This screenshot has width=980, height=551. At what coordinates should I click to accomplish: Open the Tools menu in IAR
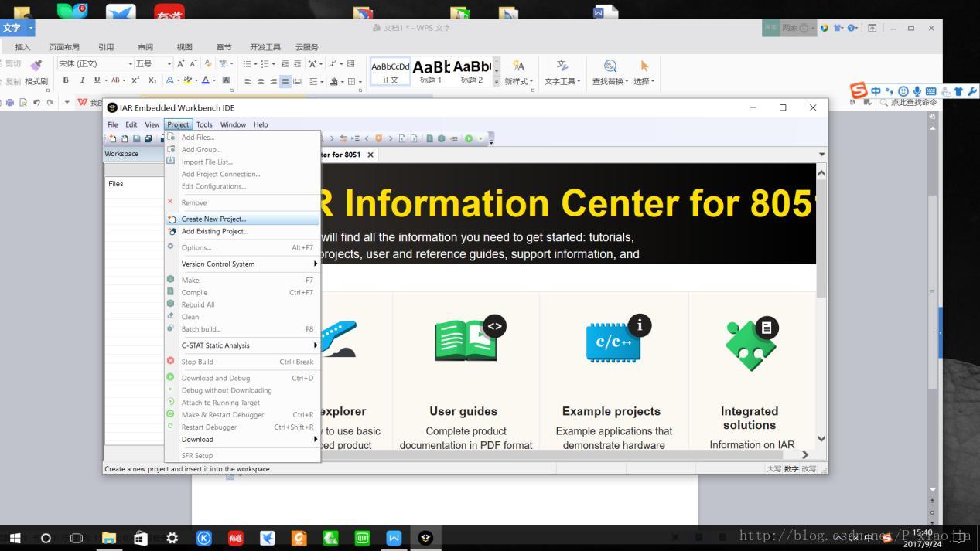tap(204, 124)
